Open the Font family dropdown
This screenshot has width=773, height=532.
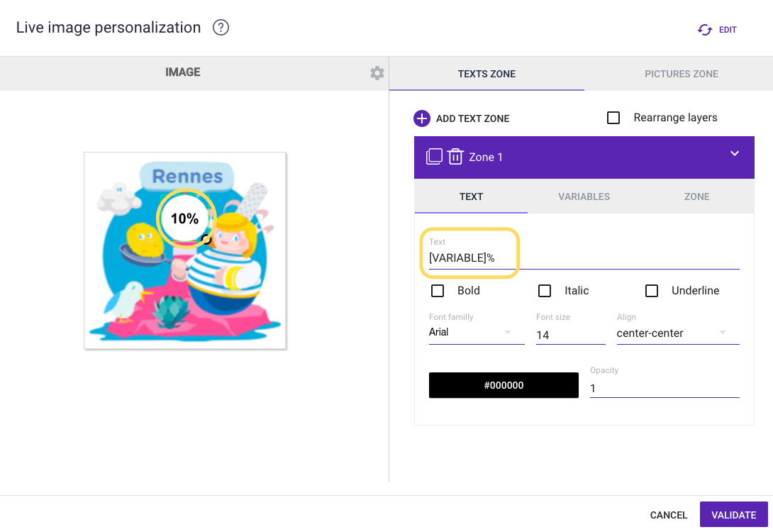[x=477, y=333]
